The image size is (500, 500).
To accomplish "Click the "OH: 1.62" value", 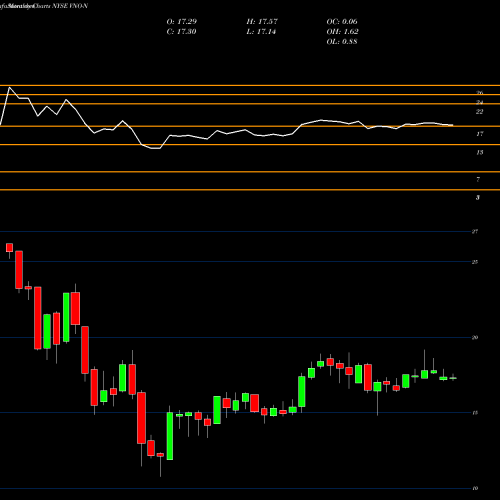I will 342,32.
